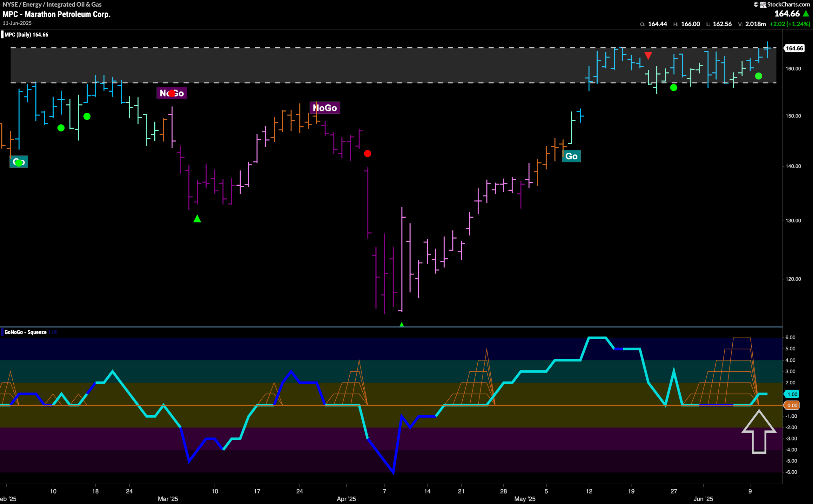Click the low price value 162.56
The height and width of the screenshot is (504, 813).
point(722,24)
